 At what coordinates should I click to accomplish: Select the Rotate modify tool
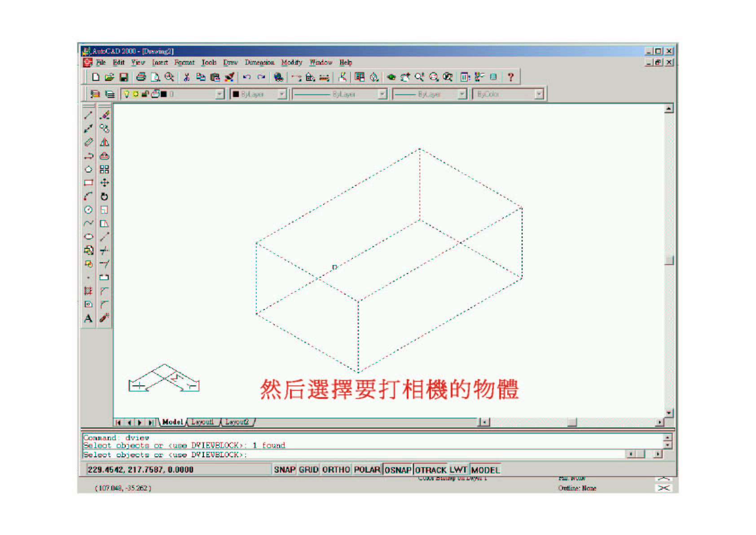point(104,196)
